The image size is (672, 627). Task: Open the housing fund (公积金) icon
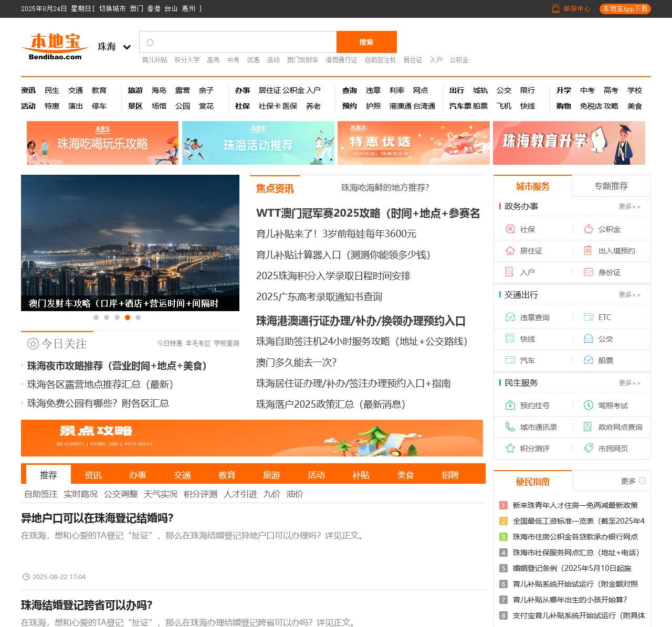coord(588,229)
